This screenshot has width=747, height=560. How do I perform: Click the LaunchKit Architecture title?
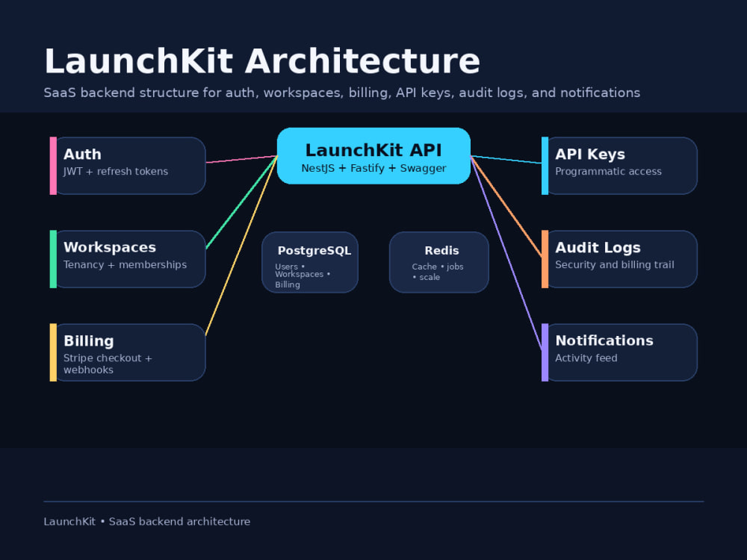coord(262,61)
